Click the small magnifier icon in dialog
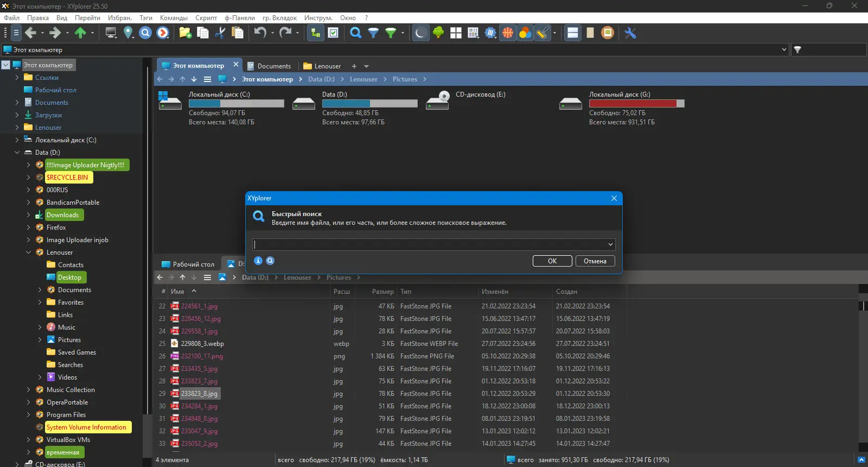Image resolution: width=868 pixels, height=467 pixels. 270,261
